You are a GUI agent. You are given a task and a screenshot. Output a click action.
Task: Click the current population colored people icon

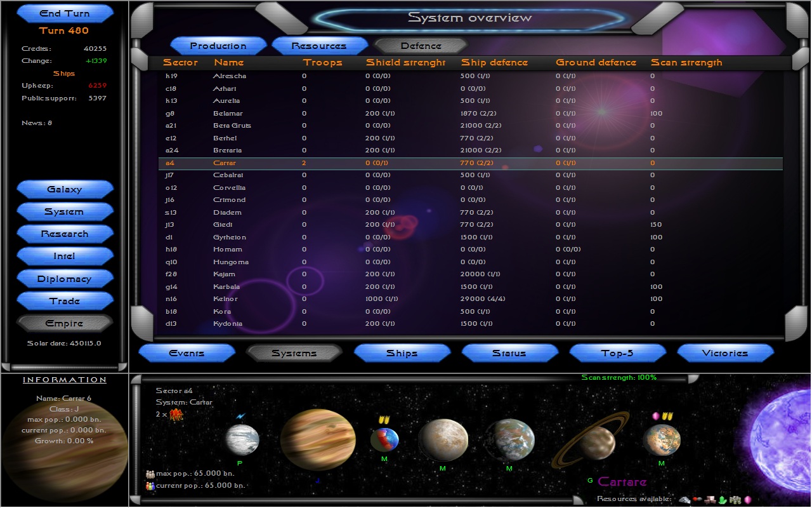150,486
